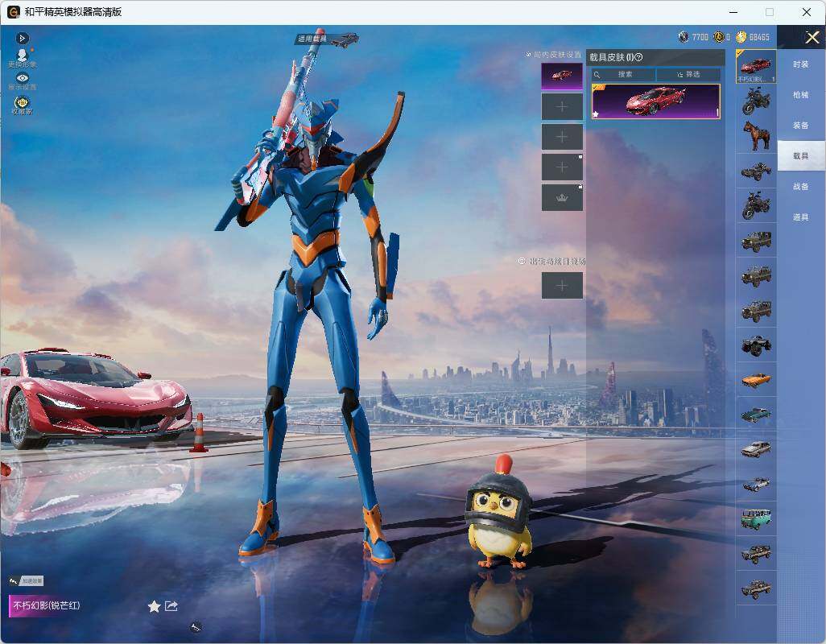This screenshot has height=644, width=826.
Task: Go to the 战备 tab
Action: click(801, 187)
